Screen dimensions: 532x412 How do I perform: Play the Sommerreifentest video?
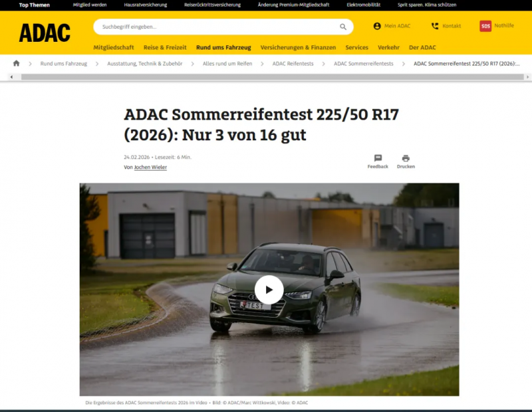[269, 290]
